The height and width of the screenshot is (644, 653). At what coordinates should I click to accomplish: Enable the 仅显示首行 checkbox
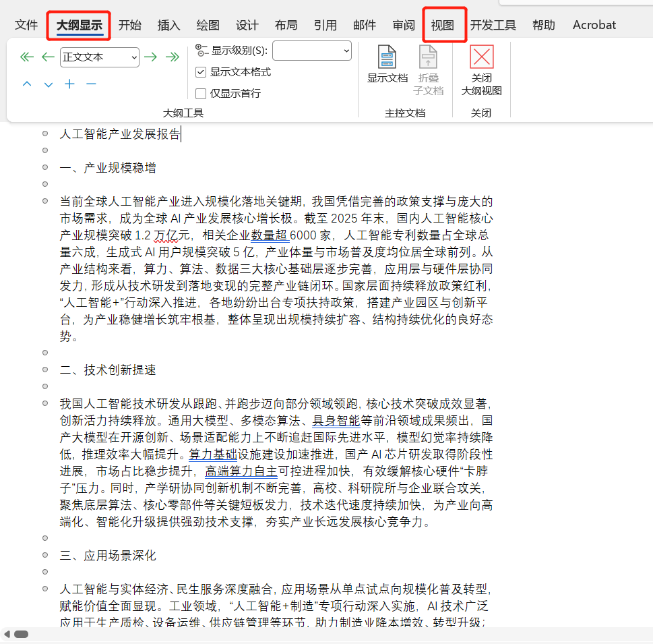click(201, 93)
